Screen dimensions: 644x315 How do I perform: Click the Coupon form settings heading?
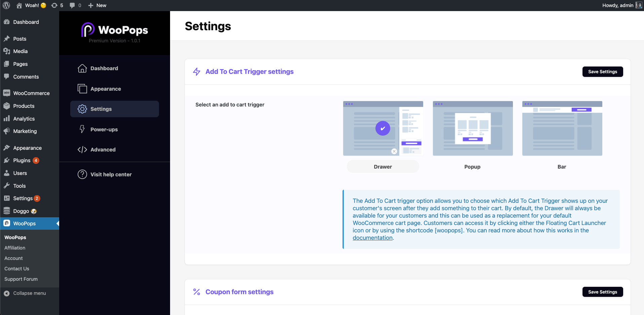click(239, 292)
